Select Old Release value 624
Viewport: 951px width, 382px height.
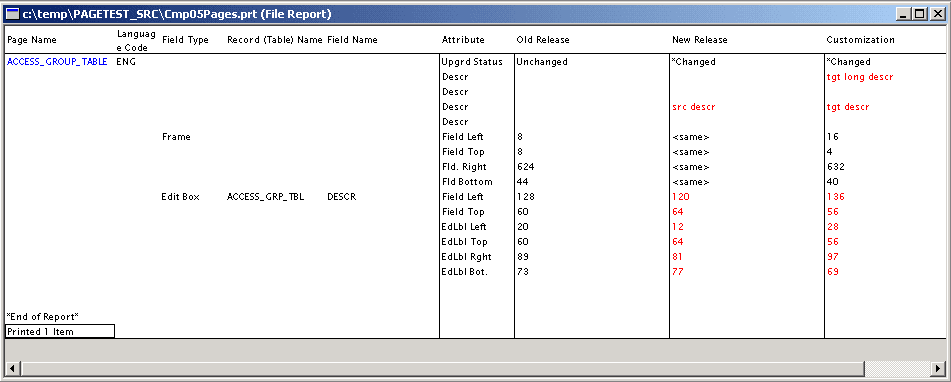pos(526,167)
